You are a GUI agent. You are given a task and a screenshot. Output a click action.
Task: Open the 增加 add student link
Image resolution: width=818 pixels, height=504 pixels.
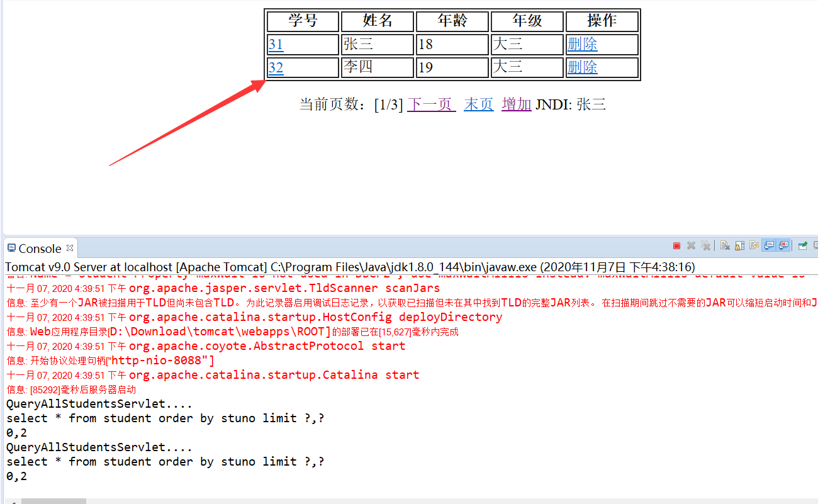tap(515, 104)
